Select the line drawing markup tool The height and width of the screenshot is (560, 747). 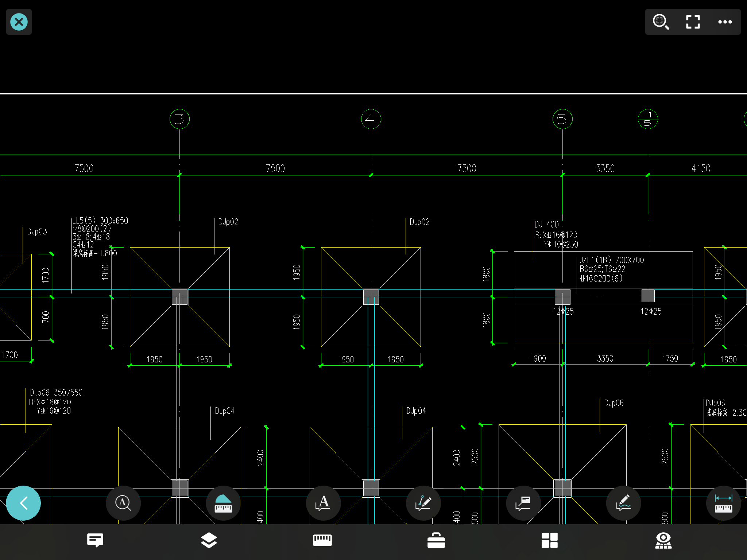tap(423, 503)
